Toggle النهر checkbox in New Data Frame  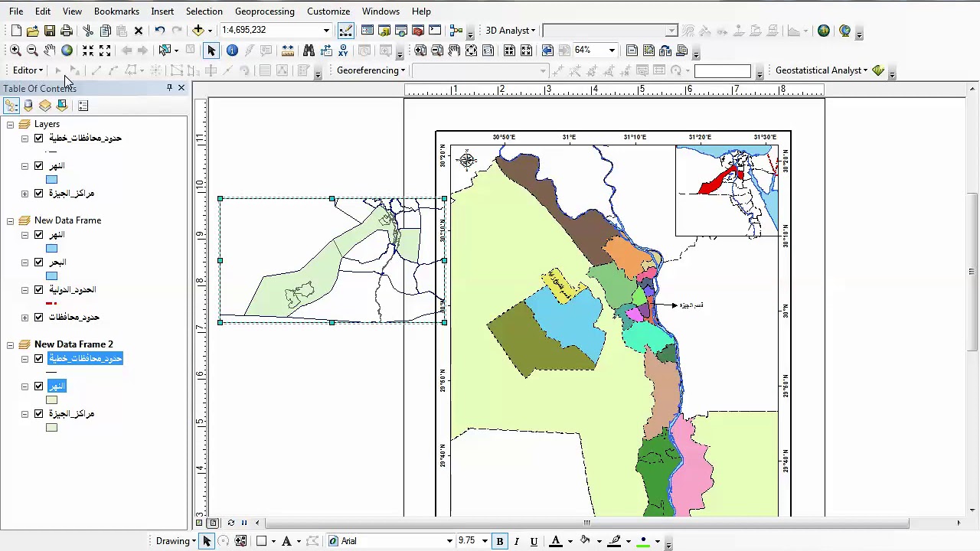[x=39, y=235]
